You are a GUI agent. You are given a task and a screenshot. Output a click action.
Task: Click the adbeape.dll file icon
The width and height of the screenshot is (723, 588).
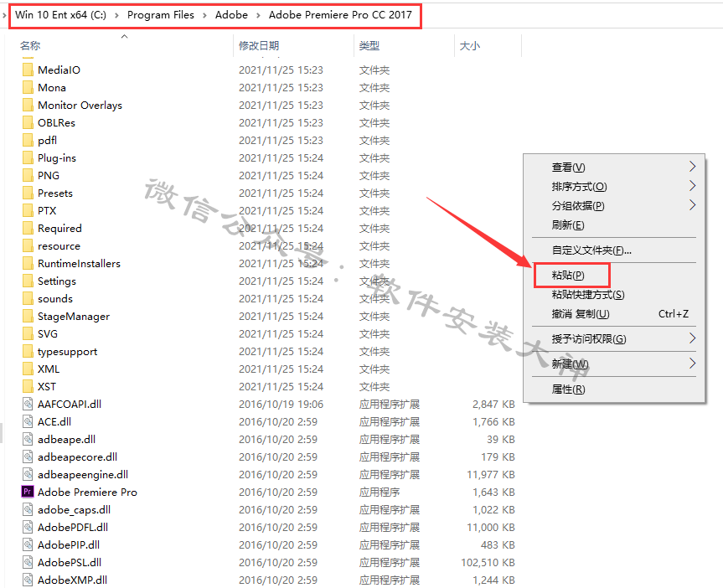pyautogui.click(x=28, y=439)
